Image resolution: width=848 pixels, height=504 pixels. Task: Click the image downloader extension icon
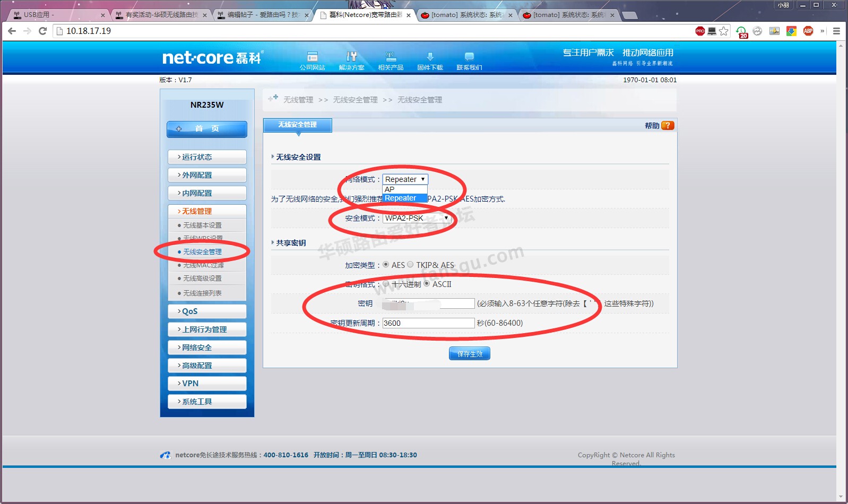[775, 31]
